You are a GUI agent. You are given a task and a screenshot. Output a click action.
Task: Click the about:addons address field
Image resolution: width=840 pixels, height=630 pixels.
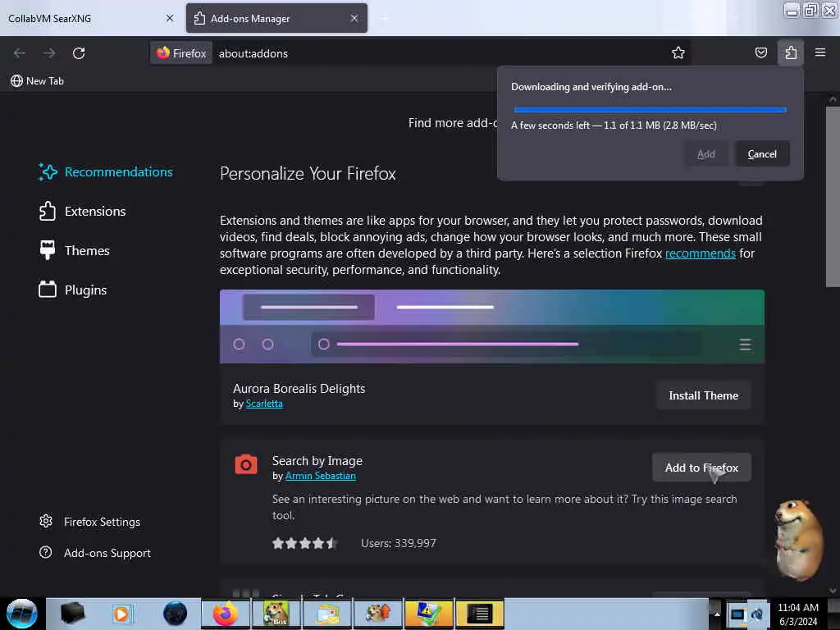click(x=440, y=53)
